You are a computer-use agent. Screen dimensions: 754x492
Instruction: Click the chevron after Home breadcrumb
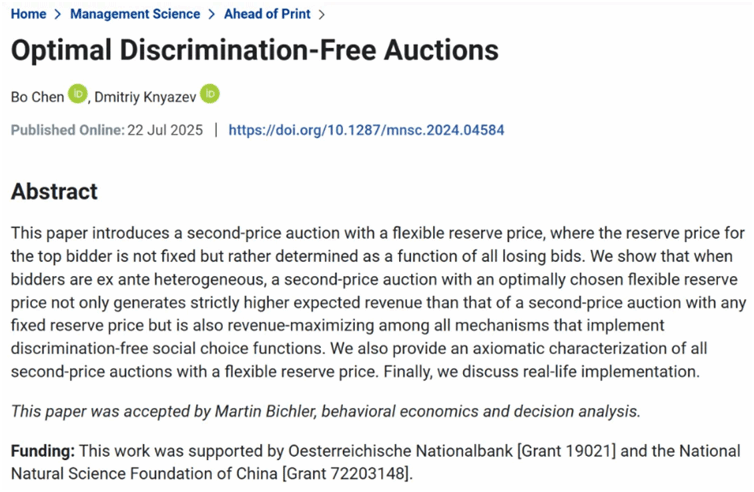tap(58, 14)
